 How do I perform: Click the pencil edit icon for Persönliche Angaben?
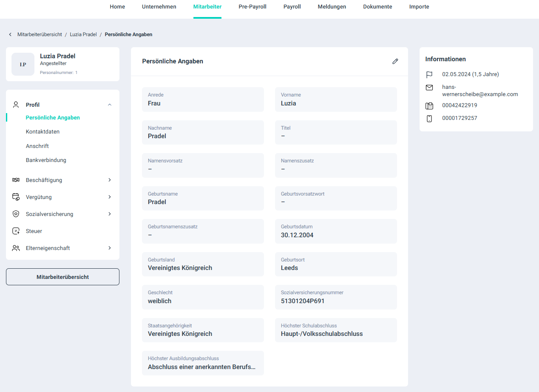tap(395, 61)
